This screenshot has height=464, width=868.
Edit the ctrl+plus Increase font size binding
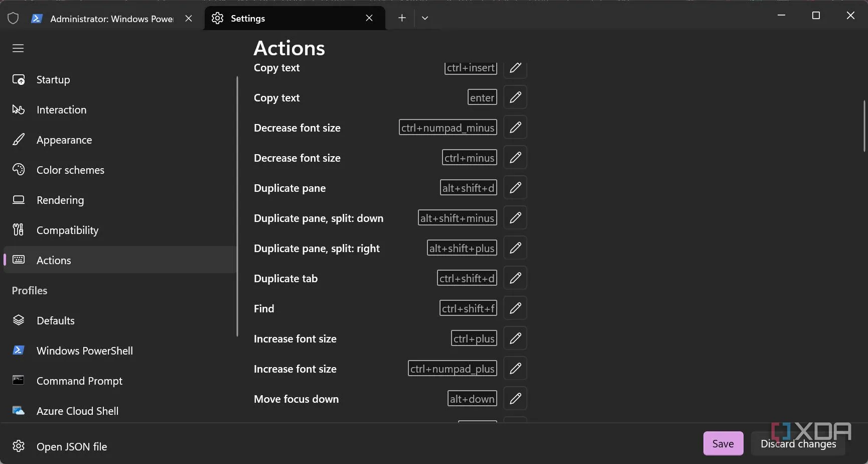tap(515, 338)
